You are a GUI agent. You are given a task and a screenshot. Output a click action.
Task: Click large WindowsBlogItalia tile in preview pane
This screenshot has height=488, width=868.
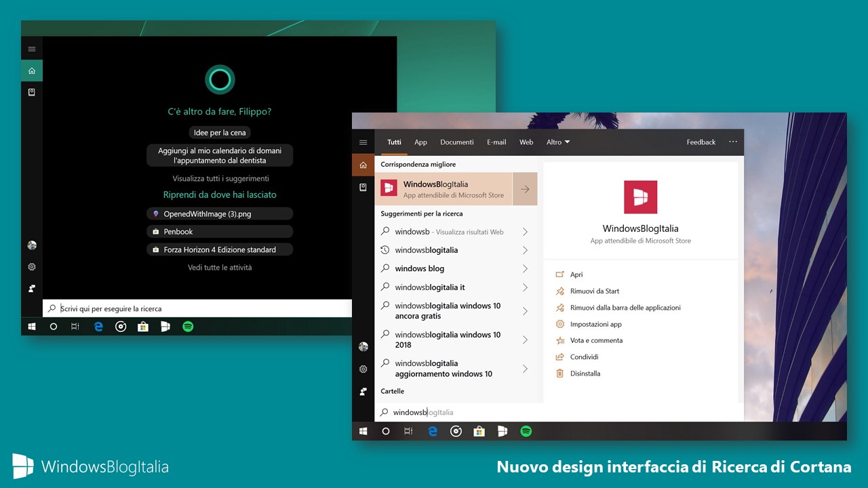point(641,197)
